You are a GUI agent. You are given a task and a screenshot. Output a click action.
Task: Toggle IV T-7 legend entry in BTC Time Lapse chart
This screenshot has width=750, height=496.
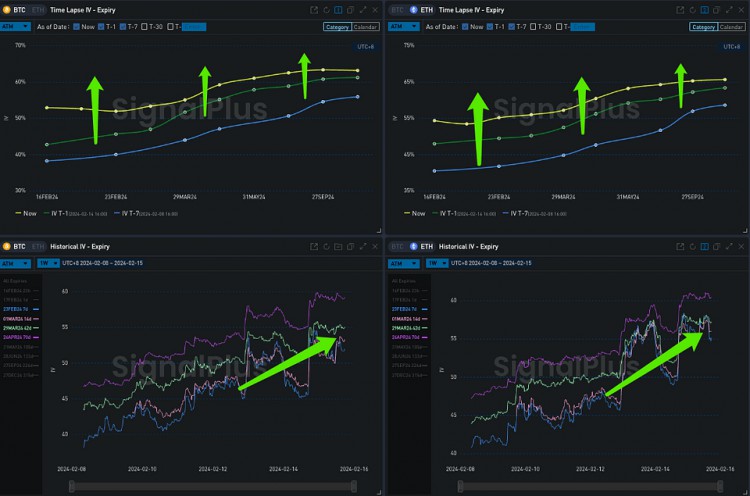[x=146, y=214]
